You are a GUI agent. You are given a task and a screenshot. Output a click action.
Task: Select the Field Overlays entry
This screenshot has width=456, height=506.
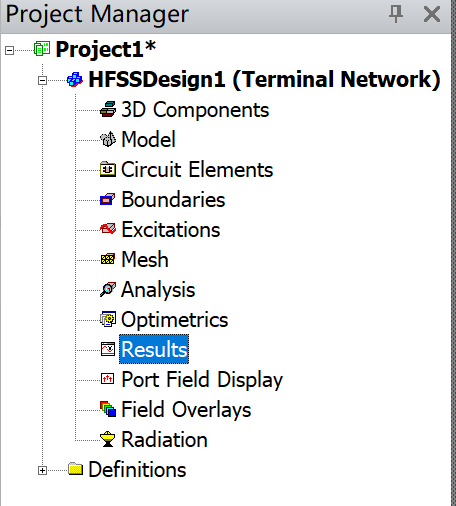pyautogui.click(x=186, y=410)
